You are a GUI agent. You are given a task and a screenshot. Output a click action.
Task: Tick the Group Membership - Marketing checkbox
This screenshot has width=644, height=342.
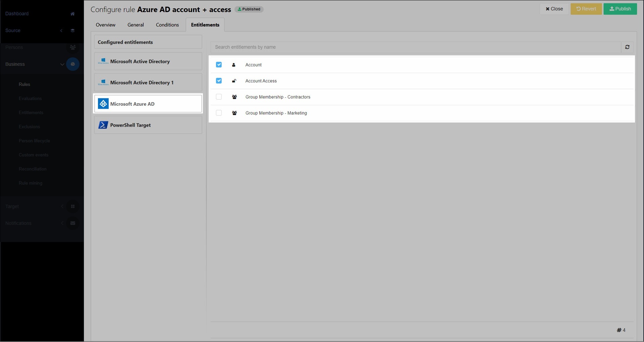(x=219, y=113)
